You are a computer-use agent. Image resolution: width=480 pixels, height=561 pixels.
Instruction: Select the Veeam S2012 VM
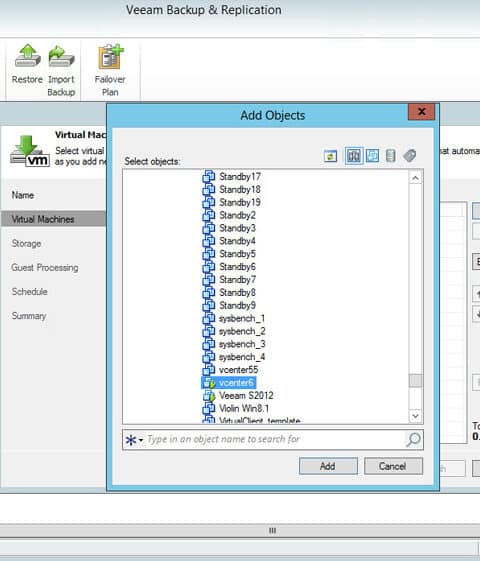point(246,395)
